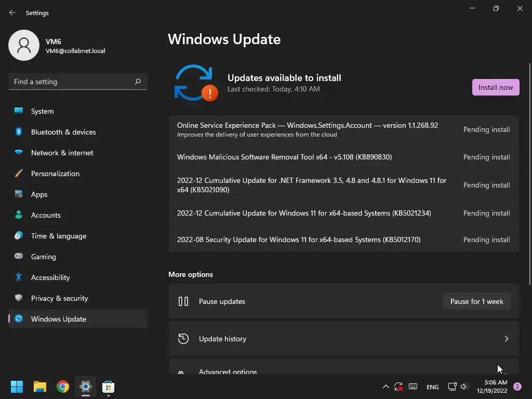Click the search magnifier icon
The image size is (532, 399).
pos(137,82)
